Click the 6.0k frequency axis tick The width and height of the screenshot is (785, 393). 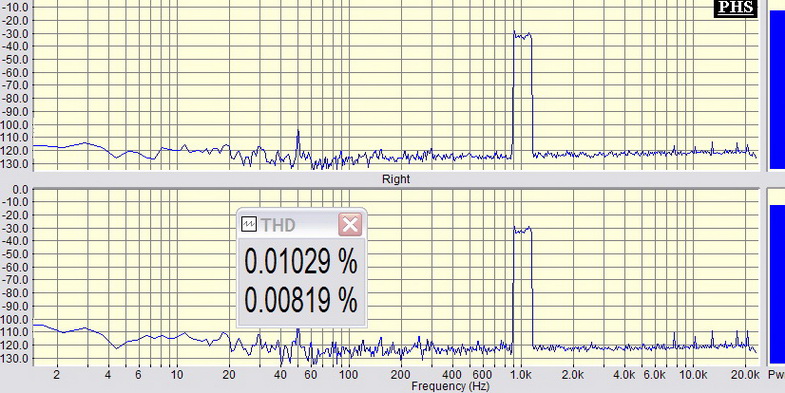(654, 375)
